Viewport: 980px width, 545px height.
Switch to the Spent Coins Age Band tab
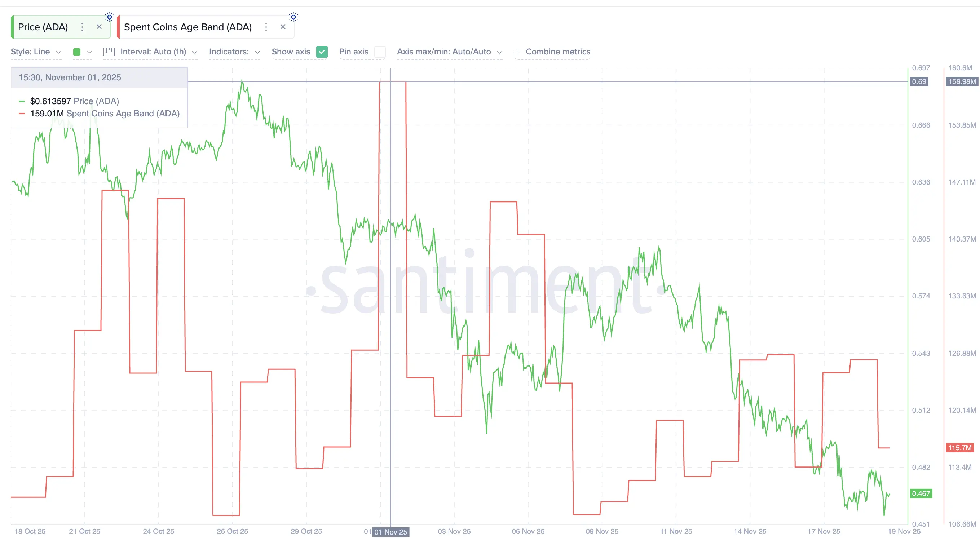[x=188, y=27]
